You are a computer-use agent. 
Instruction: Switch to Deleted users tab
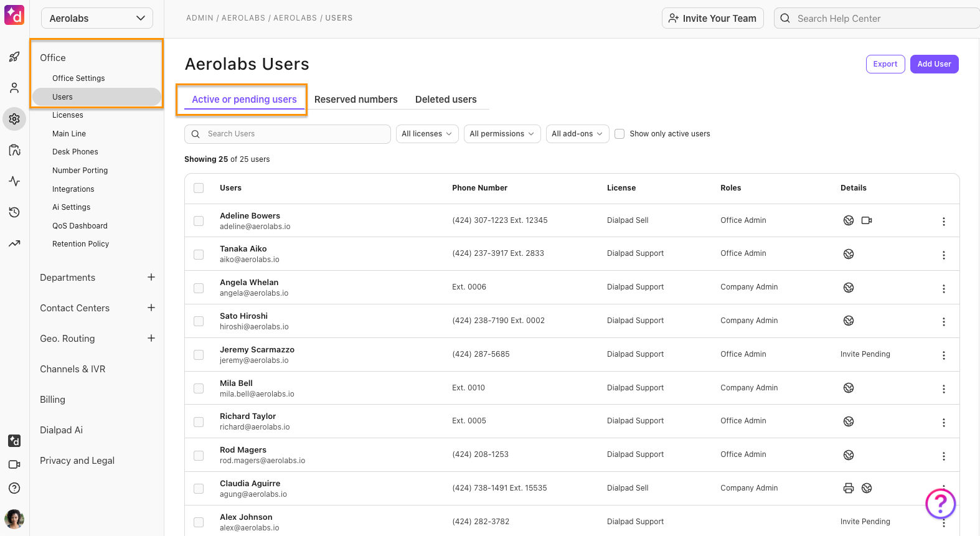click(446, 100)
